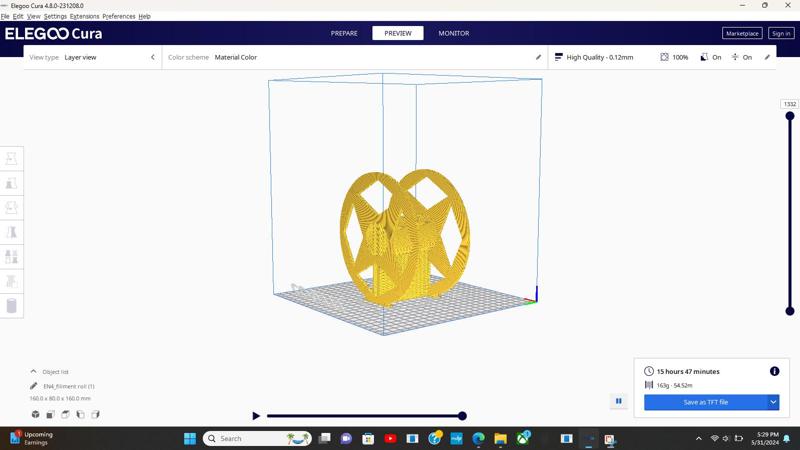Play the layer simulation
This screenshot has height=450, width=800.
point(256,416)
